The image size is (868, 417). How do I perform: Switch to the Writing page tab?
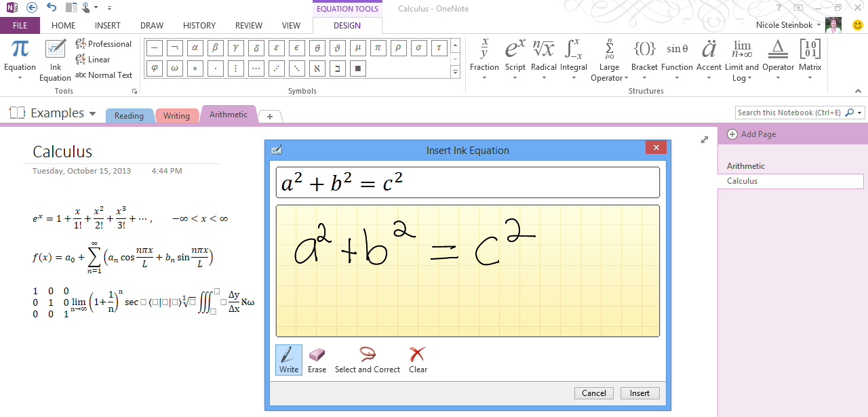tap(177, 115)
